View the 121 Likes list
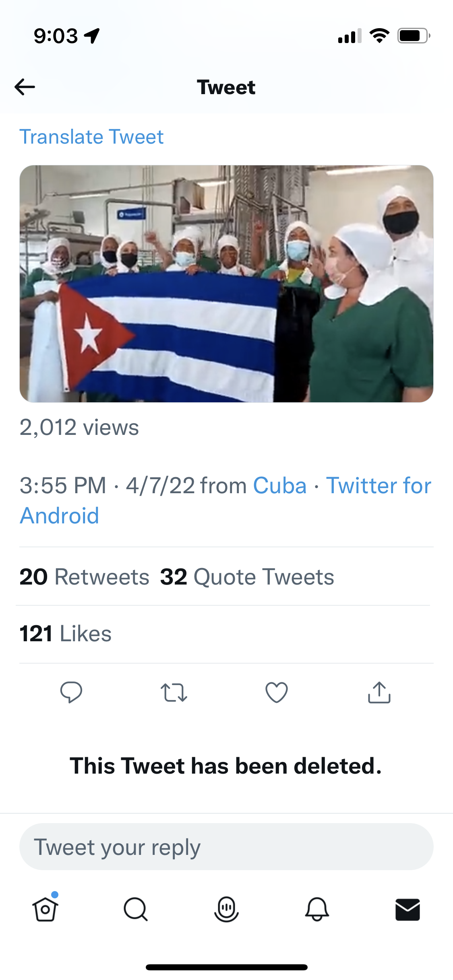The height and width of the screenshot is (980, 453). (x=66, y=634)
